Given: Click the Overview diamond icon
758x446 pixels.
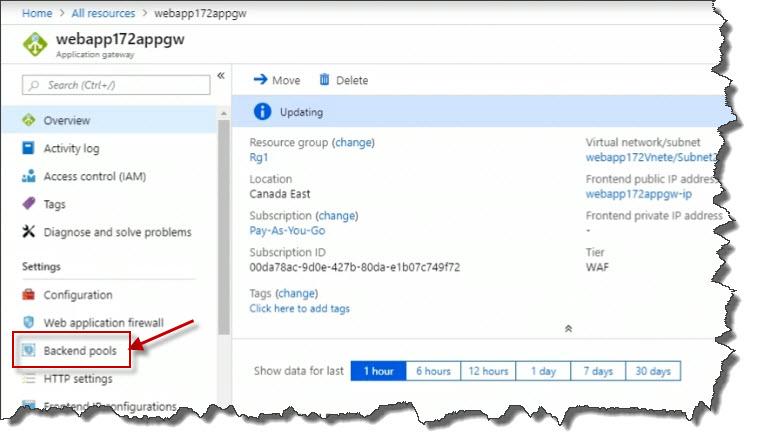Looking at the screenshot, I should [x=29, y=120].
